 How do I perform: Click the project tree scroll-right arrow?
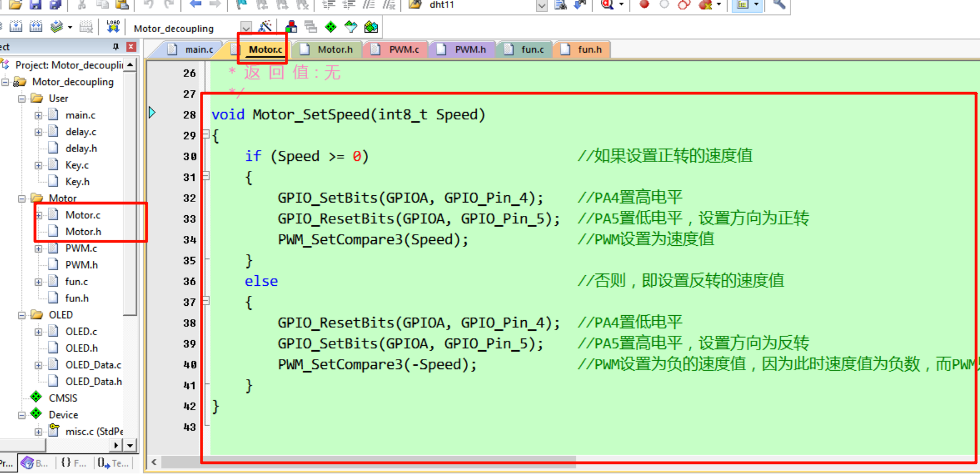(115, 445)
